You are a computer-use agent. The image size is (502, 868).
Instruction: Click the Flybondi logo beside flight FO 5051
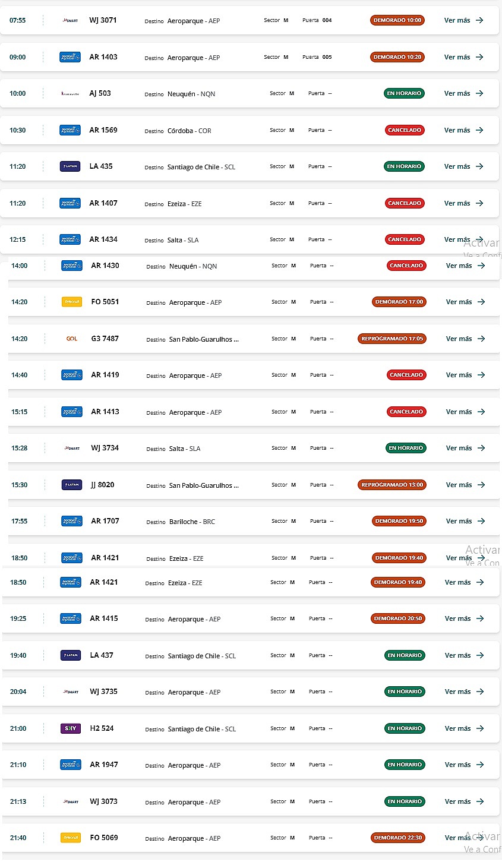click(72, 302)
